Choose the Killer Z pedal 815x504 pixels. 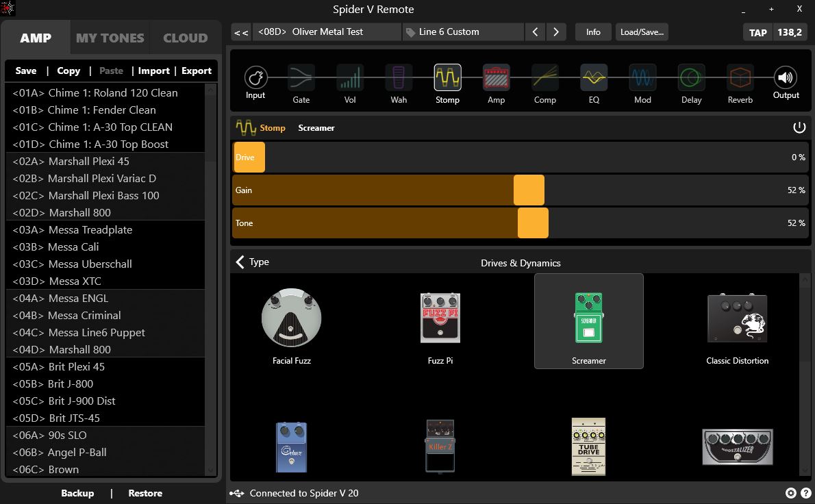440,447
